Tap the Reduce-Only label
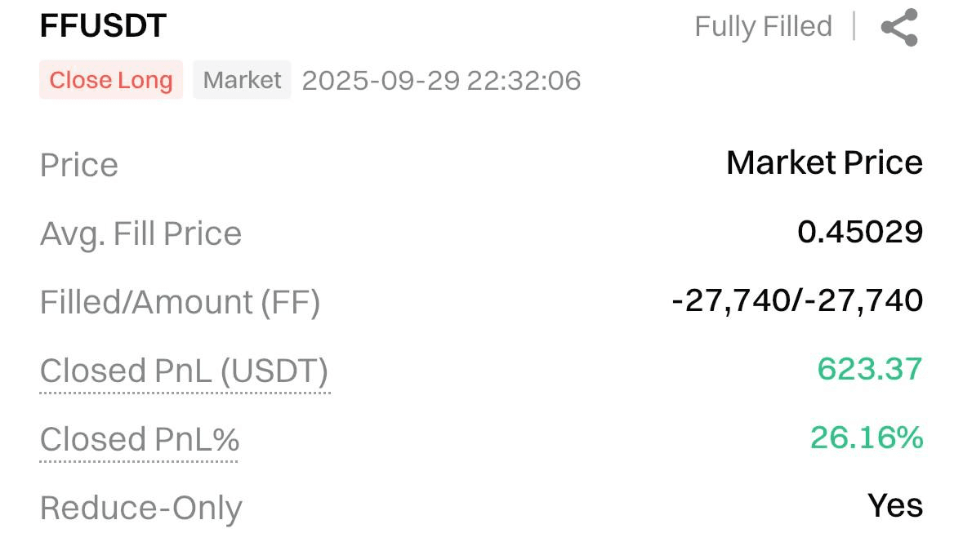 [x=141, y=509]
